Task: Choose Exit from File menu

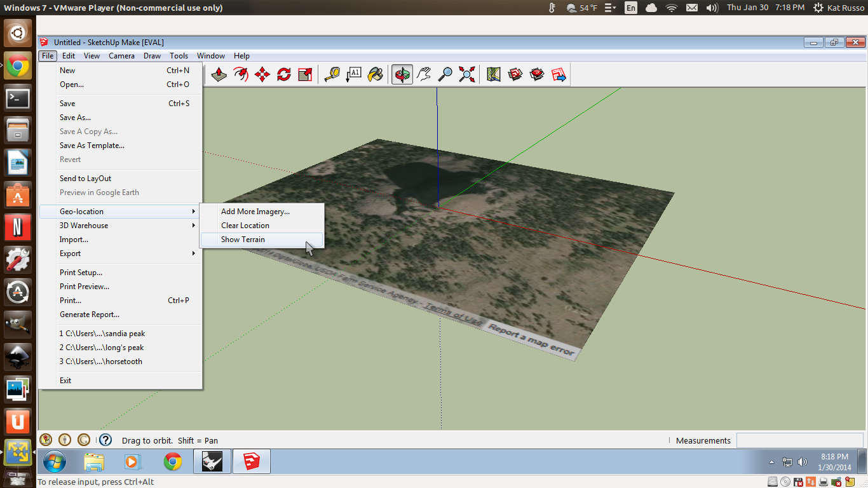Action: click(119, 381)
